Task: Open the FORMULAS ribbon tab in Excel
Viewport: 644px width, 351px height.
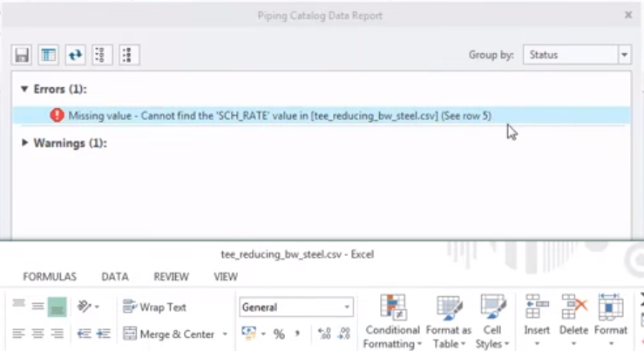Action: coord(50,277)
